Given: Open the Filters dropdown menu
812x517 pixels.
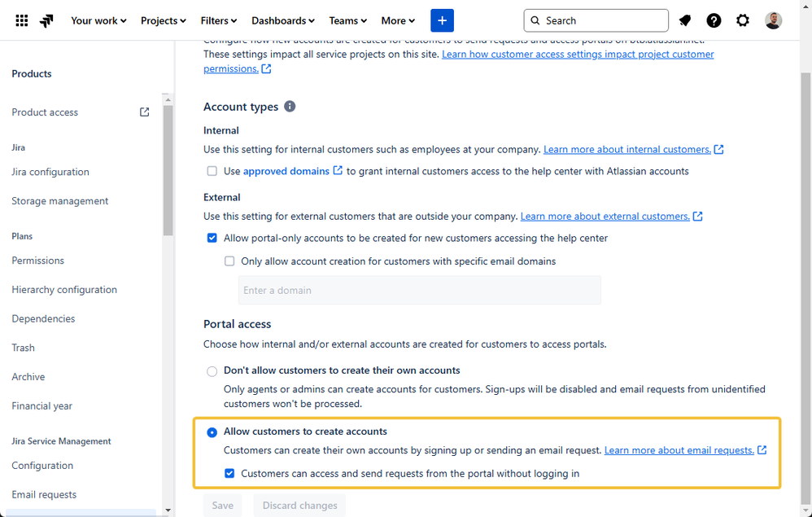Looking at the screenshot, I should tap(219, 20).
